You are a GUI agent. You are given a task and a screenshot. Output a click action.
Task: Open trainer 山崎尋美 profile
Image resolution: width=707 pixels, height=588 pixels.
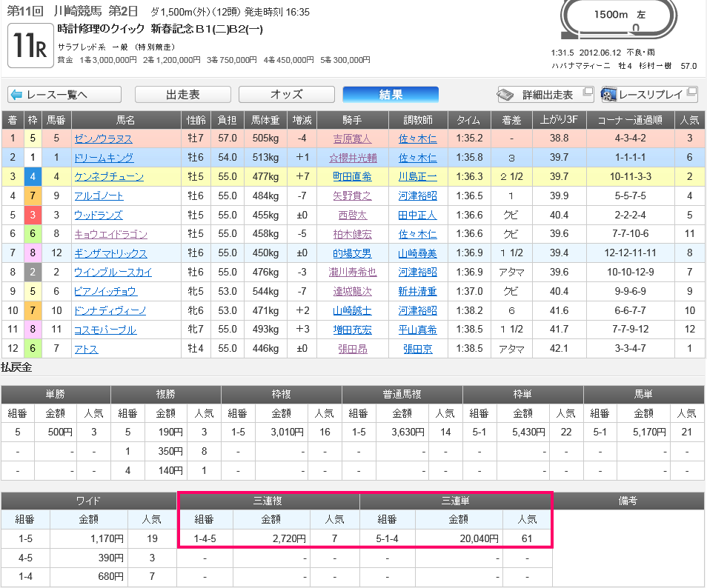click(x=417, y=254)
